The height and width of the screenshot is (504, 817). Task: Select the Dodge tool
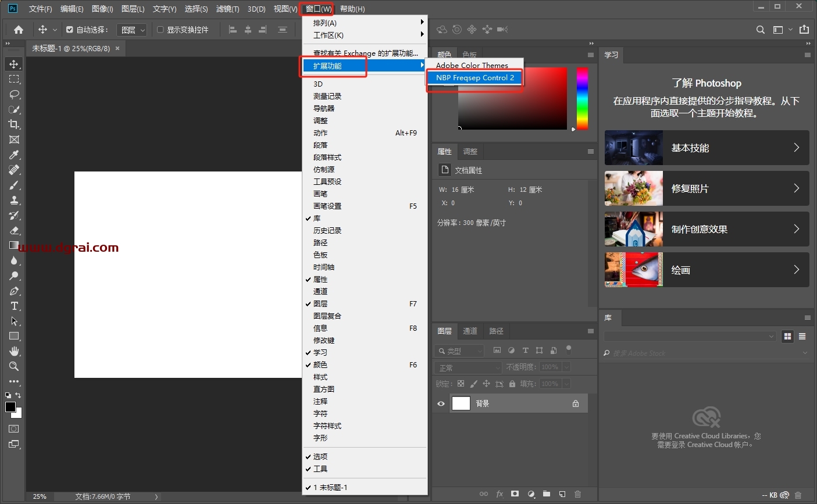[14, 276]
